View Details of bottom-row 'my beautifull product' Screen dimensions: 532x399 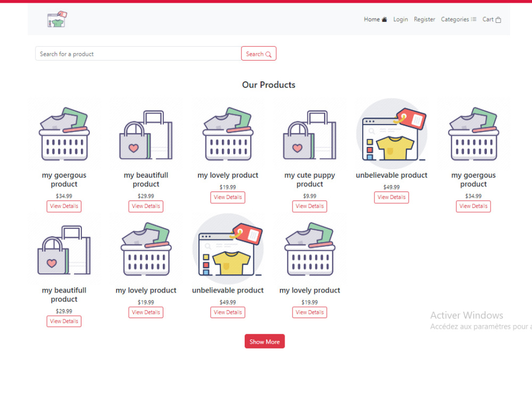point(64,321)
